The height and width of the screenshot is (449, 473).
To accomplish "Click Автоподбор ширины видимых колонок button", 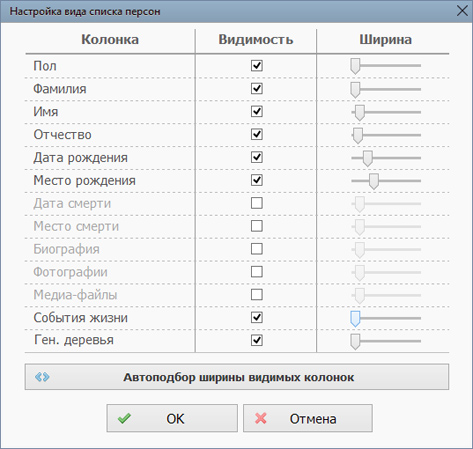I will tap(237, 377).
